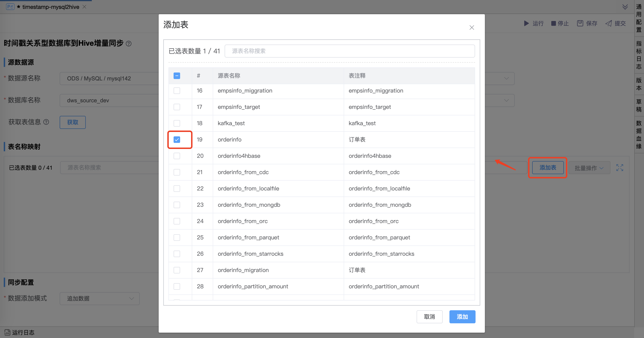The height and width of the screenshot is (338, 644).
Task: Check the orderinfo4hbase row checkbox
Action: coord(177,156)
